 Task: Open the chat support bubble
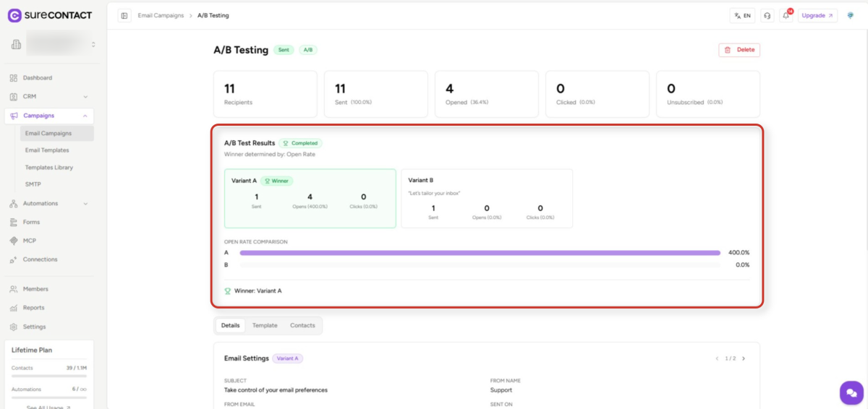[851, 392]
